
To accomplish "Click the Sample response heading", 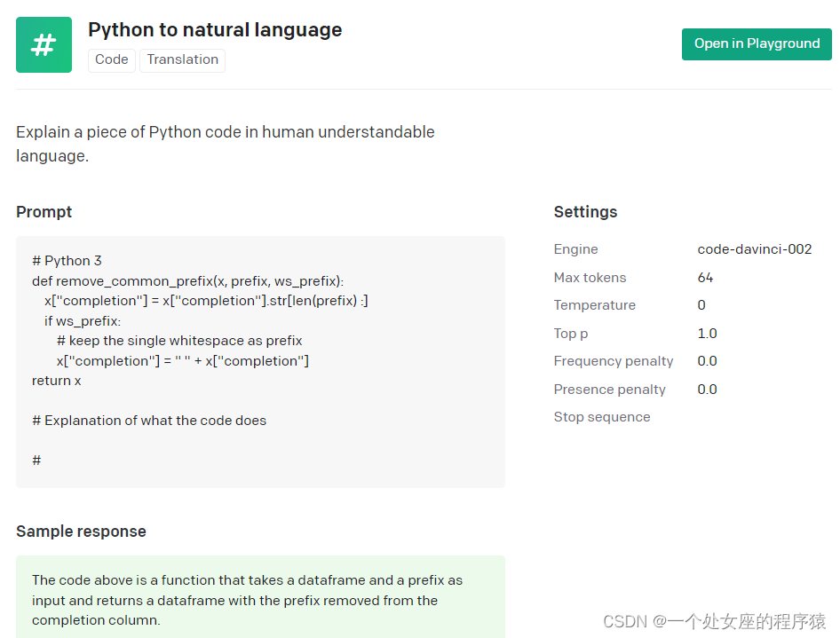I will point(81,532).
